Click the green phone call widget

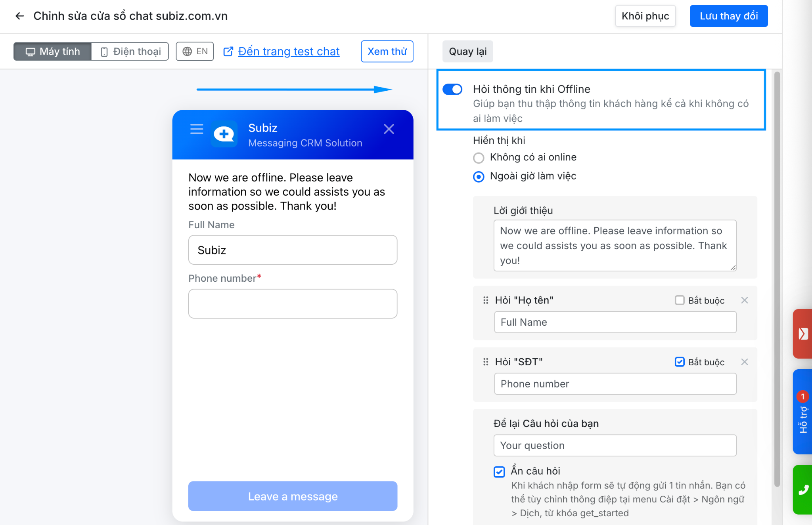[x=803, y=490]
